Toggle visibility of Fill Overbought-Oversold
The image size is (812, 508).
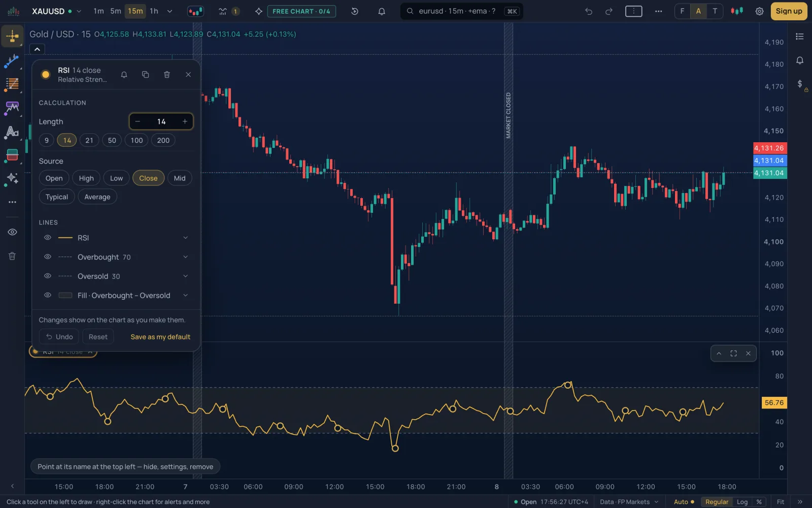click(48, 296)
